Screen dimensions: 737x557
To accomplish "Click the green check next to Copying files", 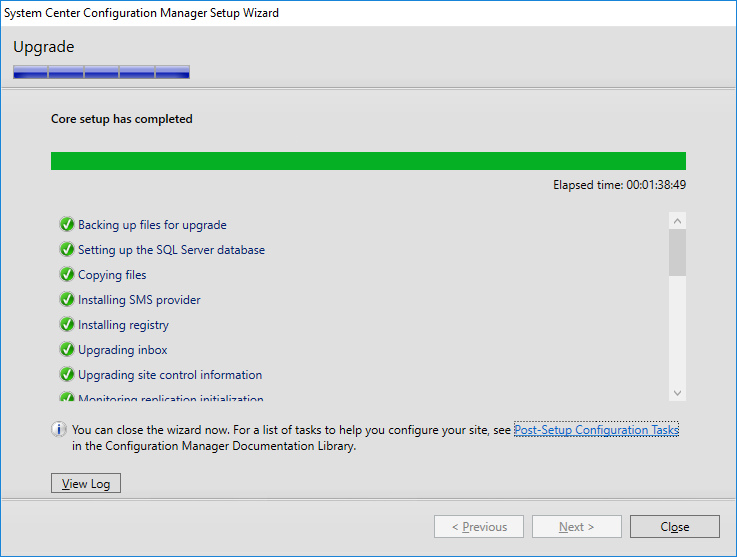I will [x=67, y=274].
